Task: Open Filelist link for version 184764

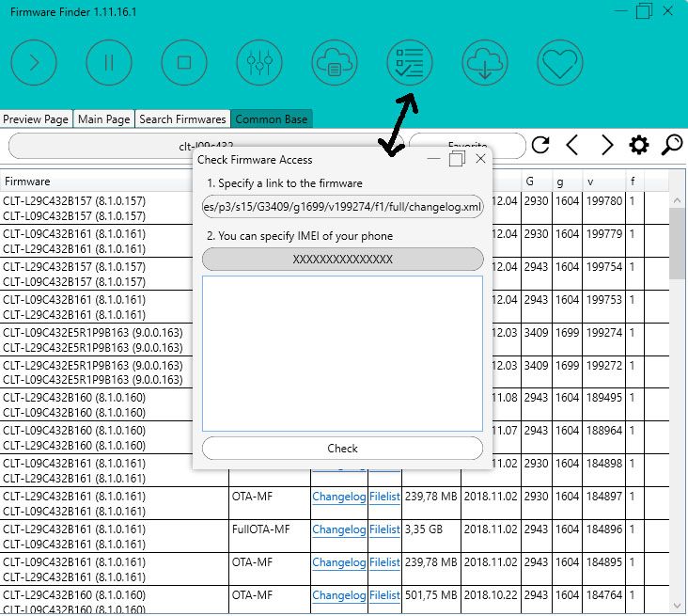Action: point(384,595)
